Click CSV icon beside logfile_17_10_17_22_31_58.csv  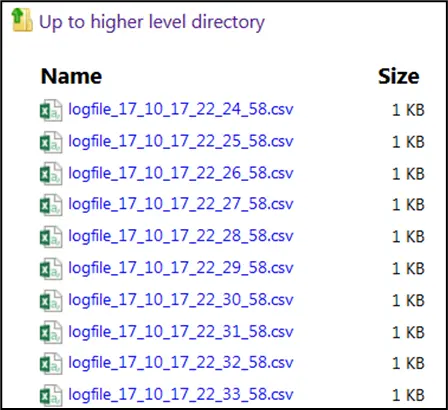coord(51,332)
